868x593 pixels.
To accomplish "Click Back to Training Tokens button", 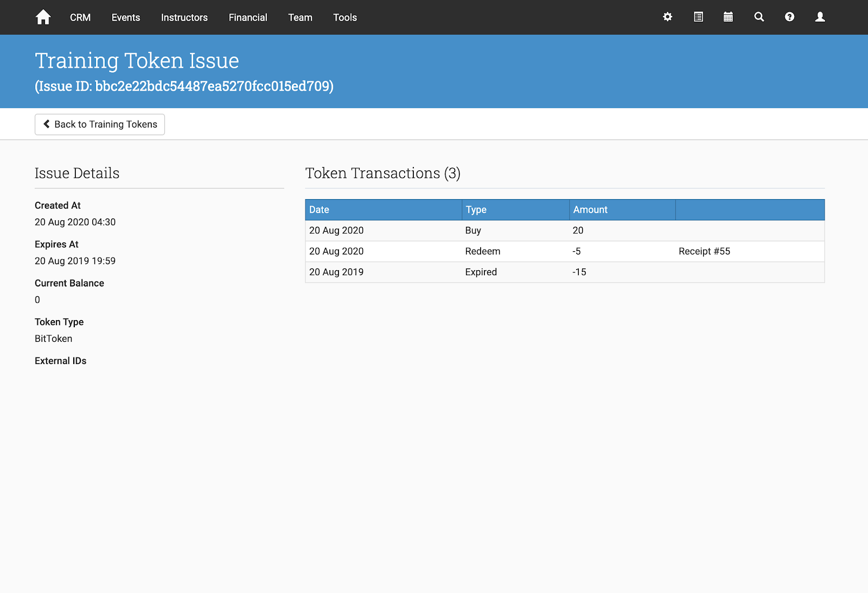I will [100, 124].
